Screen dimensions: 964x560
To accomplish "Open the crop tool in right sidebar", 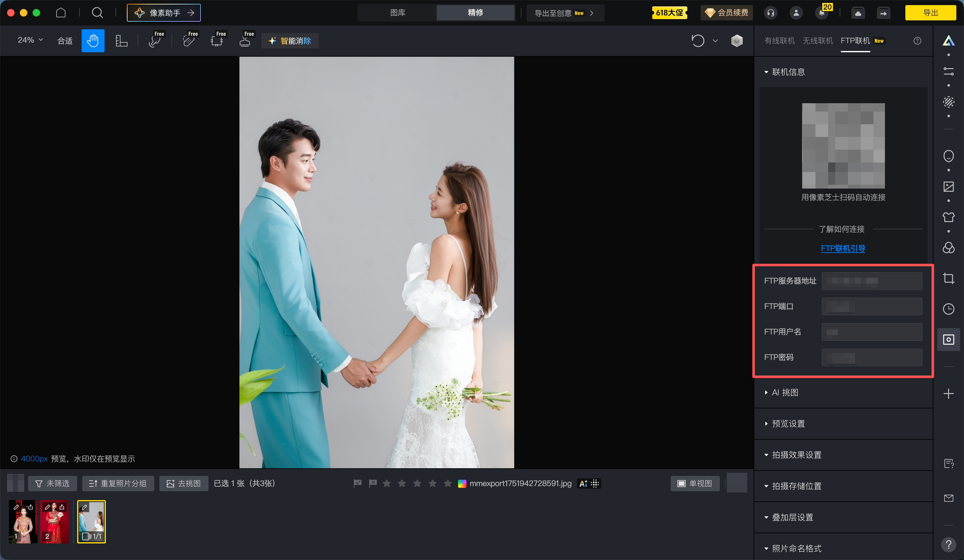I will (x=948, y=278).
